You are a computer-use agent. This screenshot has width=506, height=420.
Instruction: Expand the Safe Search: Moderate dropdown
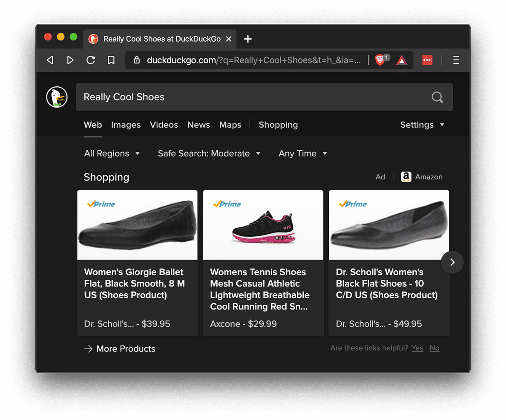point(209,154)
